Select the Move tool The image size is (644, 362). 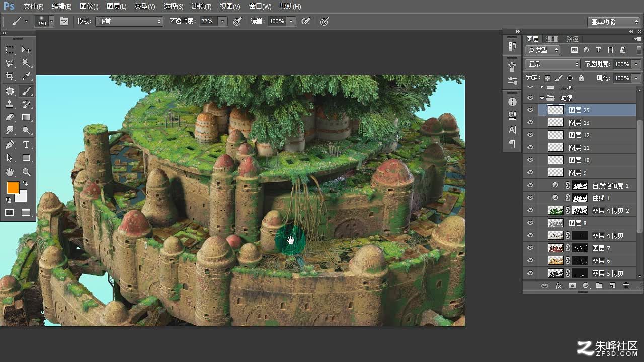26,50
